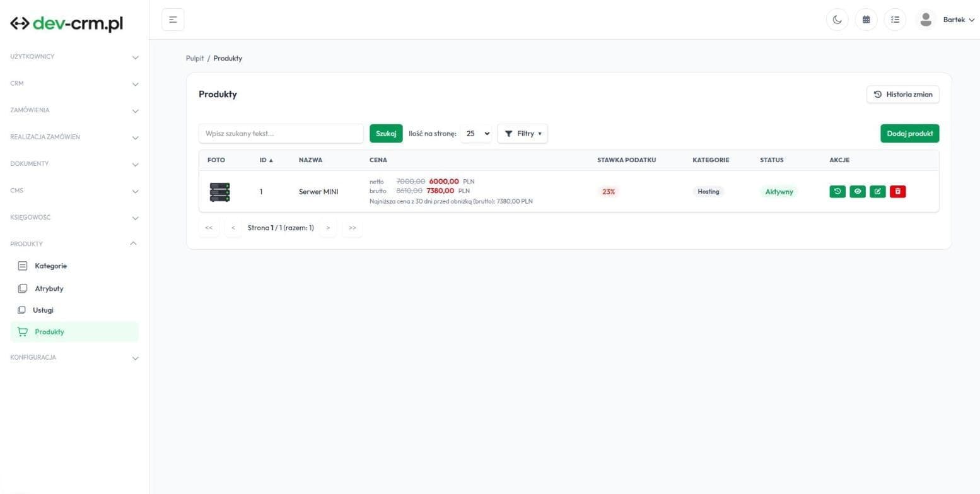Viewport: 980px width, 494px height.
Task: Collapse the Produkty sidebar section
Action: coord(74,244)
